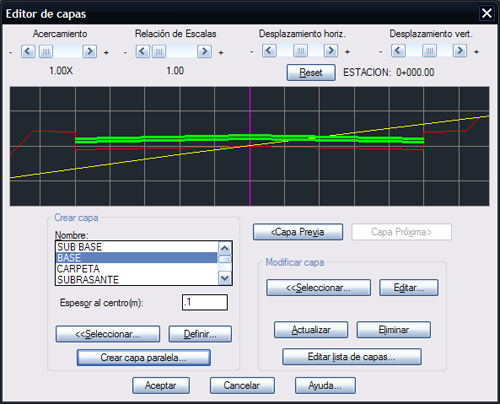
Task: Shift Desplazamiento horiz. right with the arrow
Action: (331, 51)
